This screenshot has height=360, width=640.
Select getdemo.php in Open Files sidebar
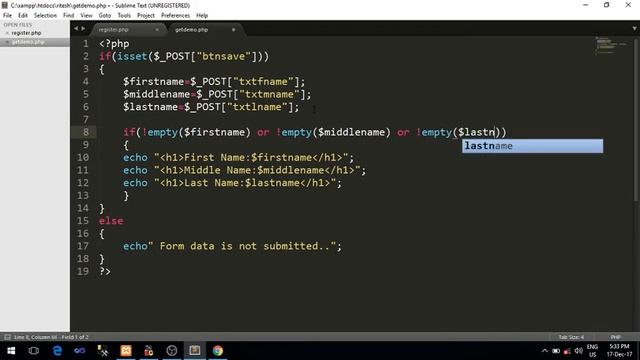point(28,42)
